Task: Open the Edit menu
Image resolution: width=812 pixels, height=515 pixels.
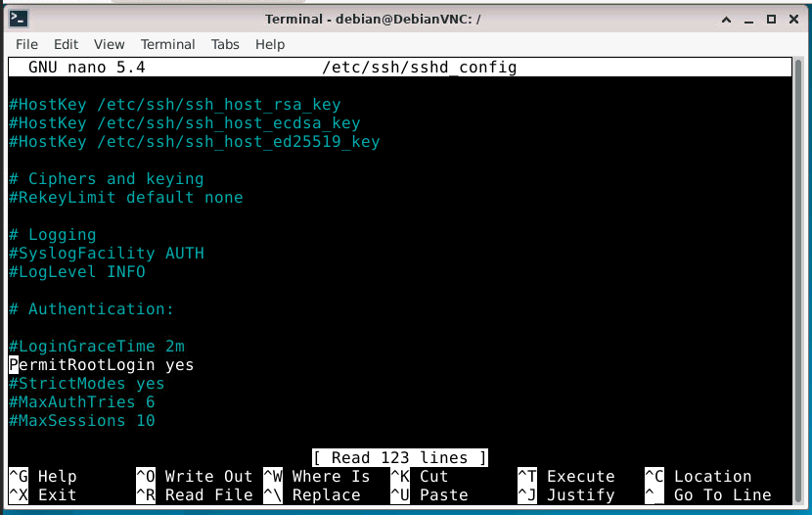Action: [x=67, y=45]
